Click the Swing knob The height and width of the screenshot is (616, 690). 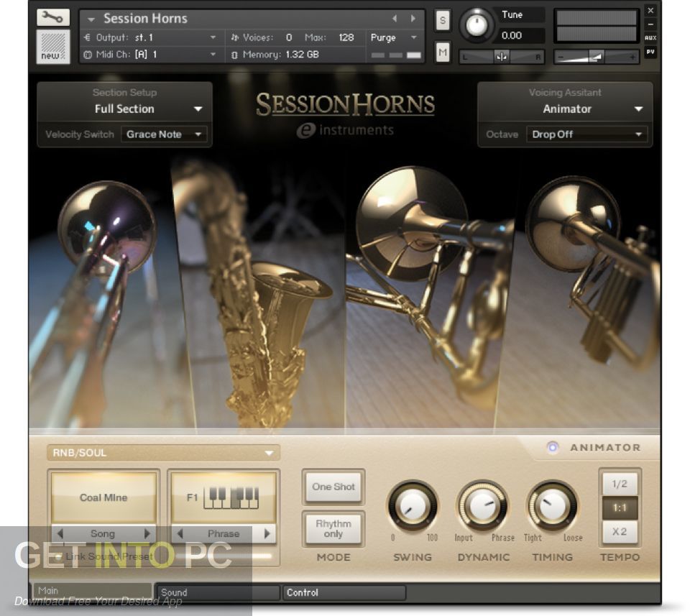tap(413, 506)
